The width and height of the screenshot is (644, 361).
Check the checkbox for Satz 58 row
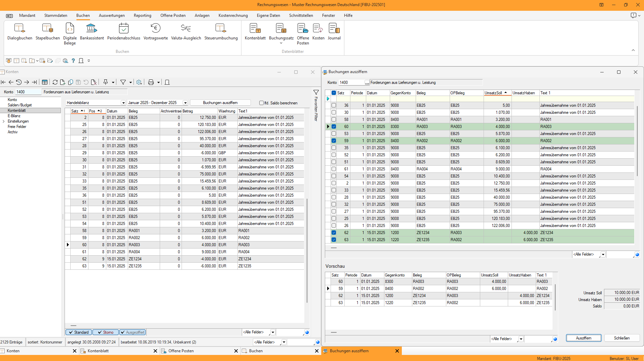click(334, 120)
